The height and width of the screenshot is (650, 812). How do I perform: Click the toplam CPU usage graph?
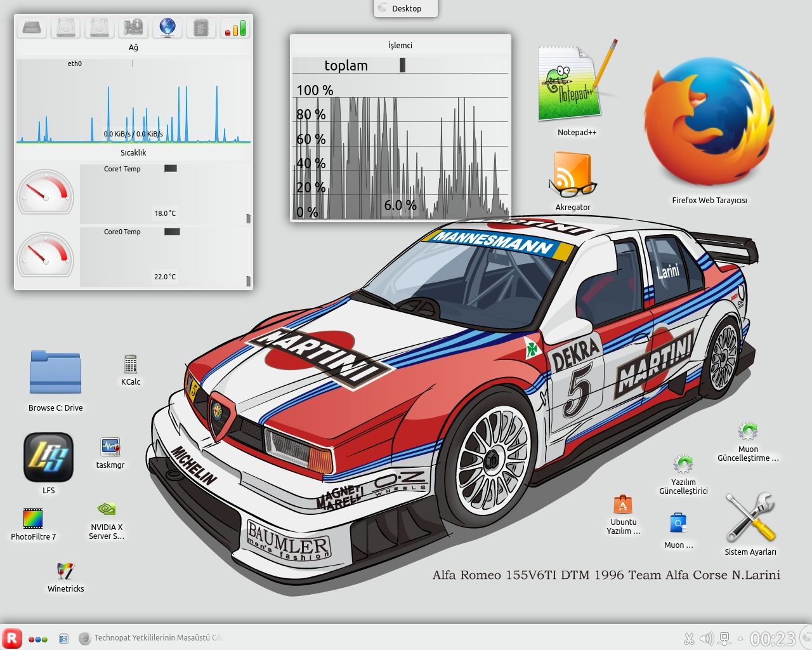(x=400, y=138)
